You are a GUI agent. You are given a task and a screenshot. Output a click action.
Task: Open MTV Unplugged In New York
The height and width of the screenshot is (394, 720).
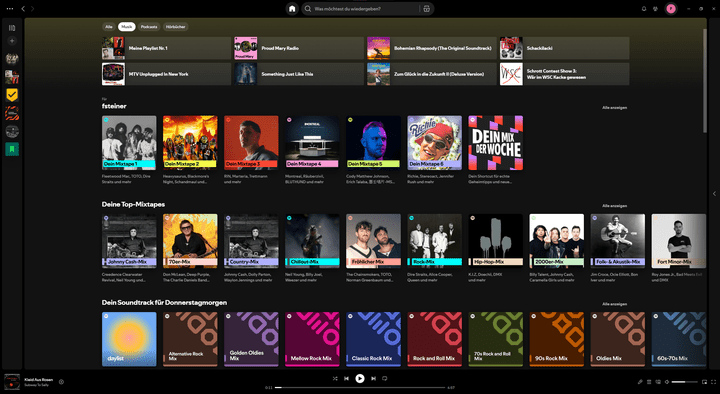pos(166,74)
